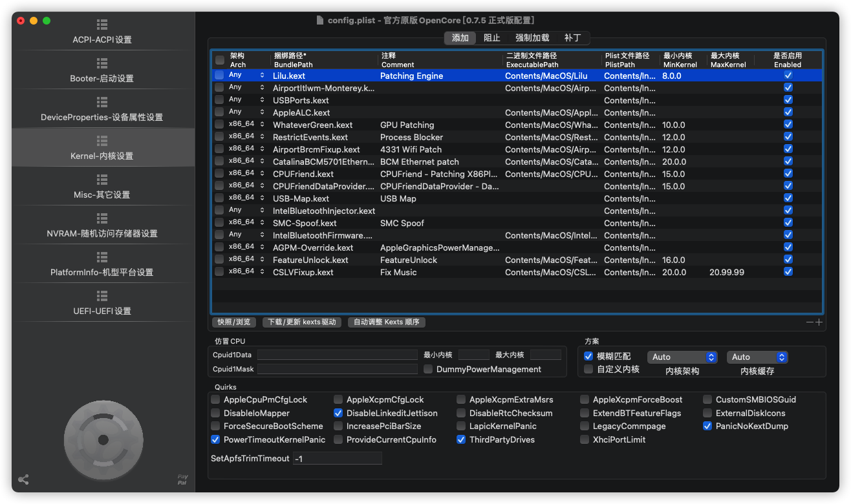Open the Misc sidebar list icon
Viewport: 851px width, 504px height.
coord(102,180)
